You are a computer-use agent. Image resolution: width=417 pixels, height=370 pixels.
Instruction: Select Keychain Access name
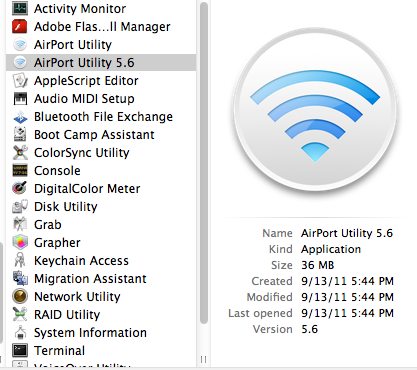click(x=81, y=261)
